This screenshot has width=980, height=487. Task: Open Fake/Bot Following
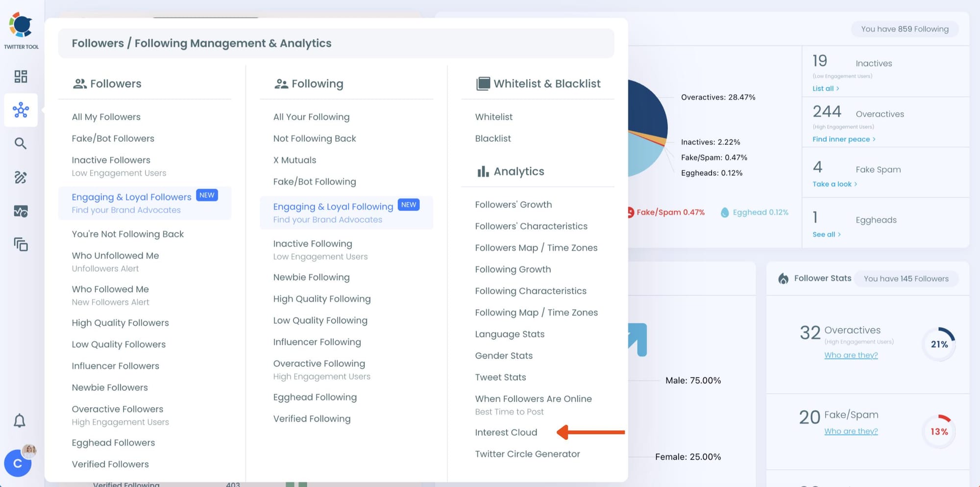click(x=315, y=181)
